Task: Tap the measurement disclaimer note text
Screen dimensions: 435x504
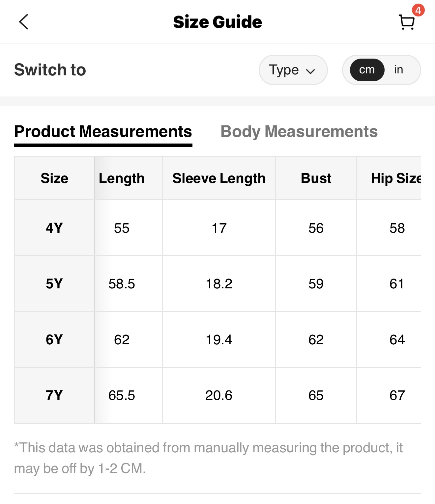Action: pyautogui.click(x=208, y=458)
